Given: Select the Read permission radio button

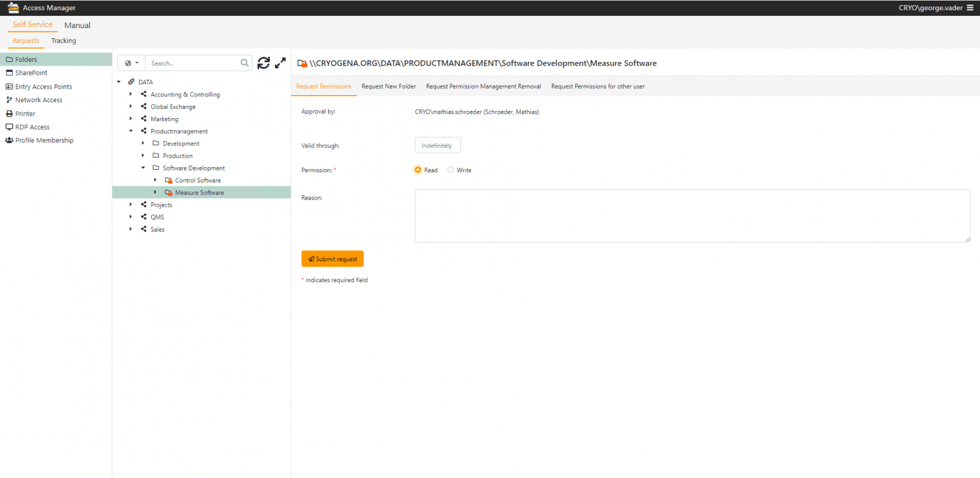Looking at the screenshot, I should tap(418, 170).
